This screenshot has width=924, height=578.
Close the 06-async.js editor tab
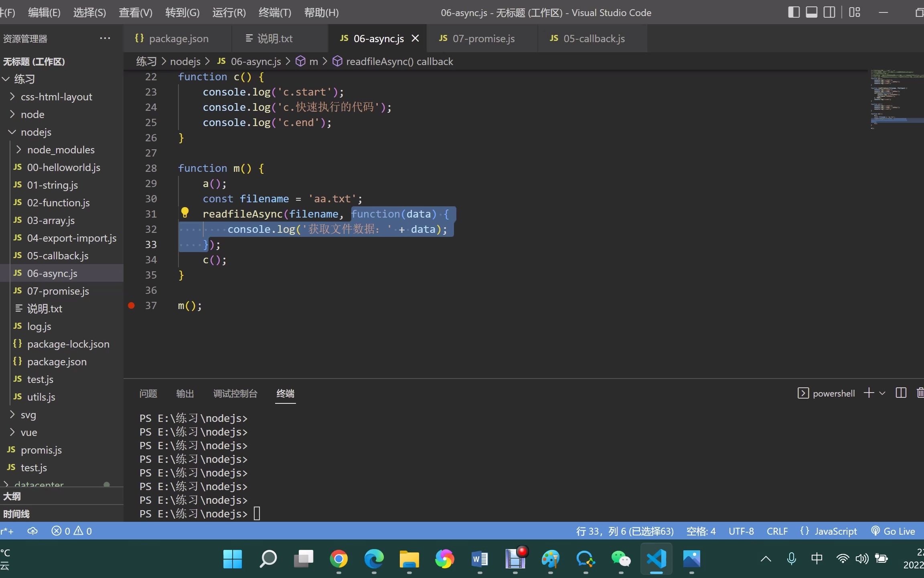pyautogui.click(x=415, y=39)
